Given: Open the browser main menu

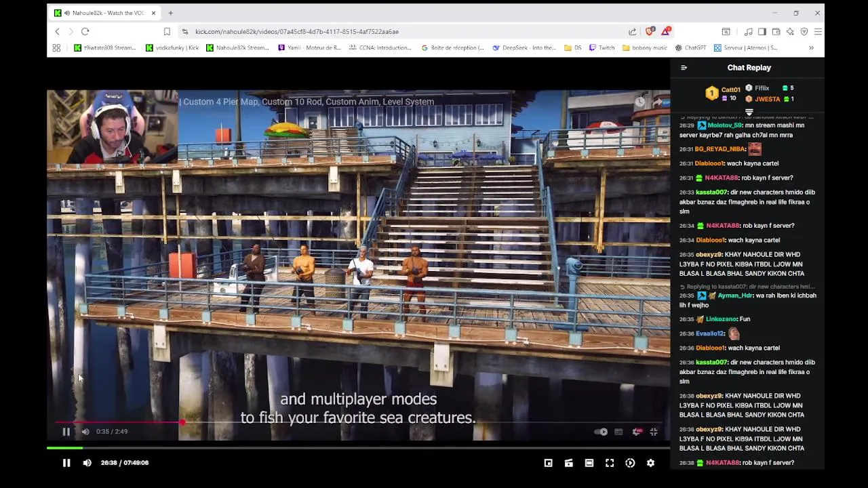Looking at the screenshot, I should 818,32.
